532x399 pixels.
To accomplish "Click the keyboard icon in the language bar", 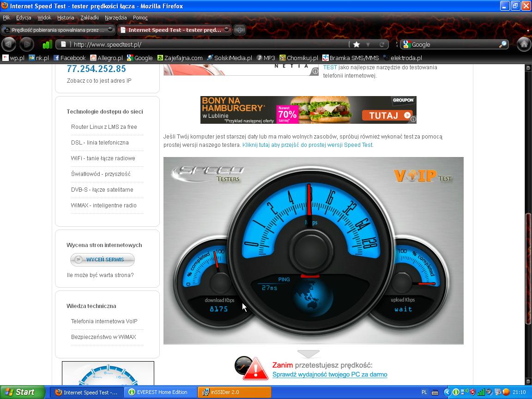I will tap(435, 393).
